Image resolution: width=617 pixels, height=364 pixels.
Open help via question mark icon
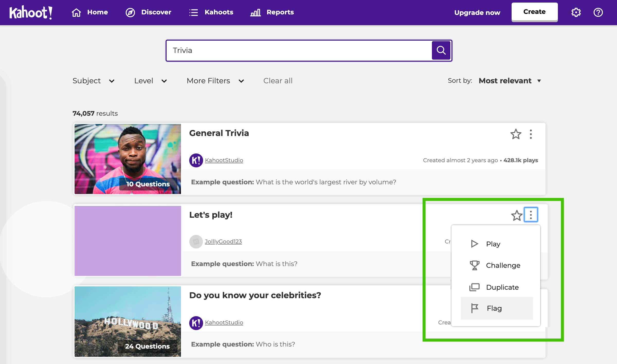pyautogui.click(x=598, y=12)
